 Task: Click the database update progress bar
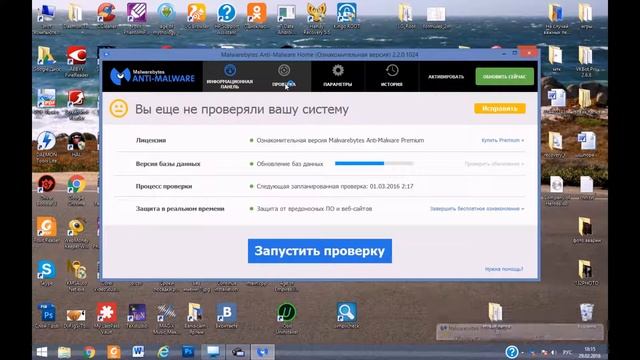(374, 163)
